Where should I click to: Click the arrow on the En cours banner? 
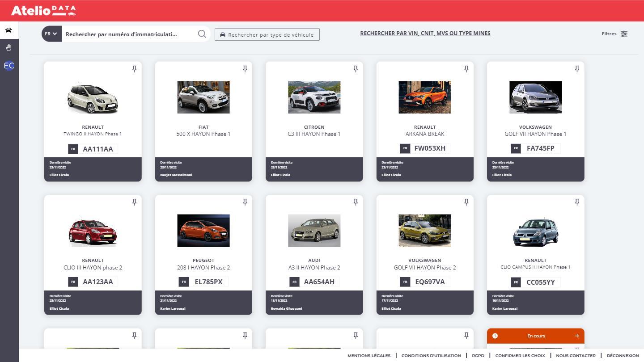(577, 336)
